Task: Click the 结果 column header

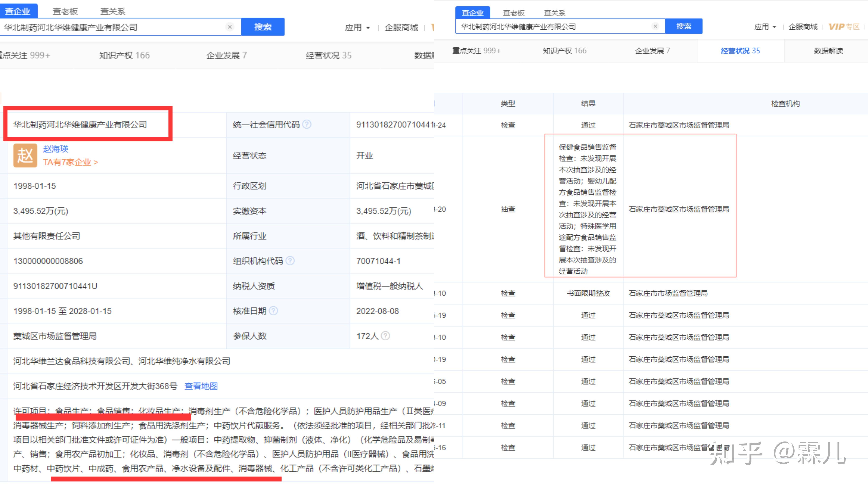Action: pos(588,103)
